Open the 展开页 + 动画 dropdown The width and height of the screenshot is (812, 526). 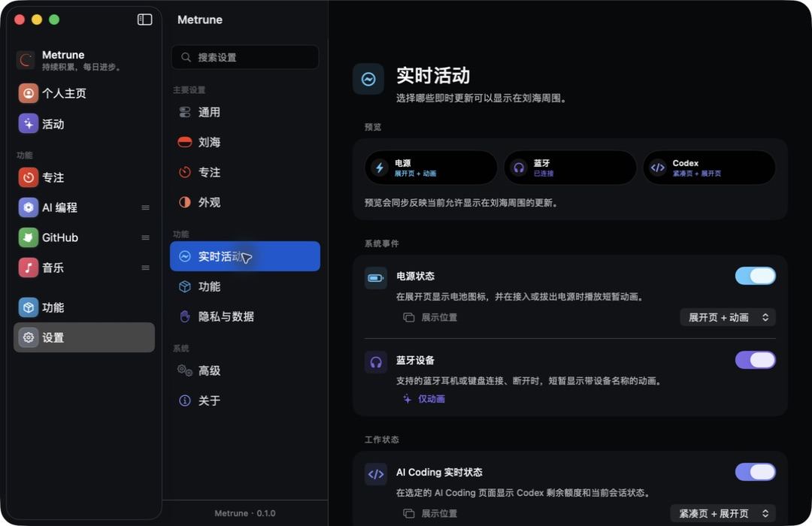tap(728, 317)
